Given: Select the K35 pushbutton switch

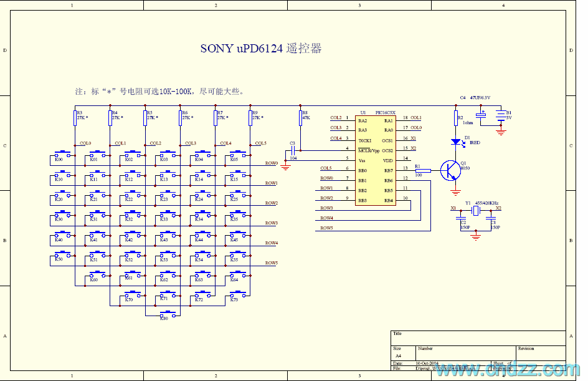Looking at the screenshot, I should point(238,214).
